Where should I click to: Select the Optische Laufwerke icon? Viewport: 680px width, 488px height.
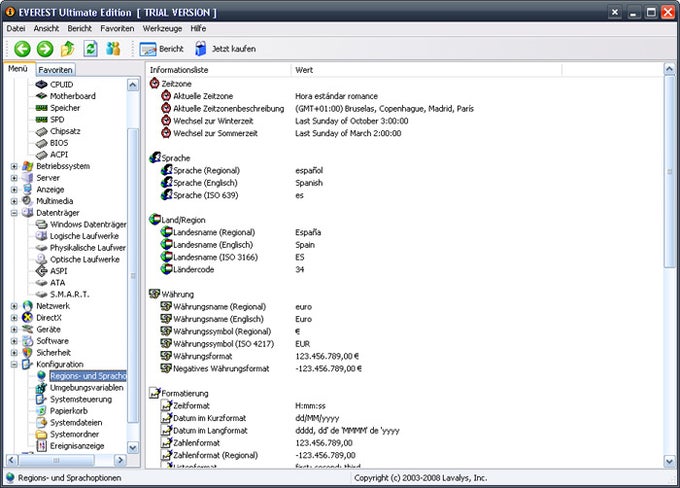click(41, 259)
